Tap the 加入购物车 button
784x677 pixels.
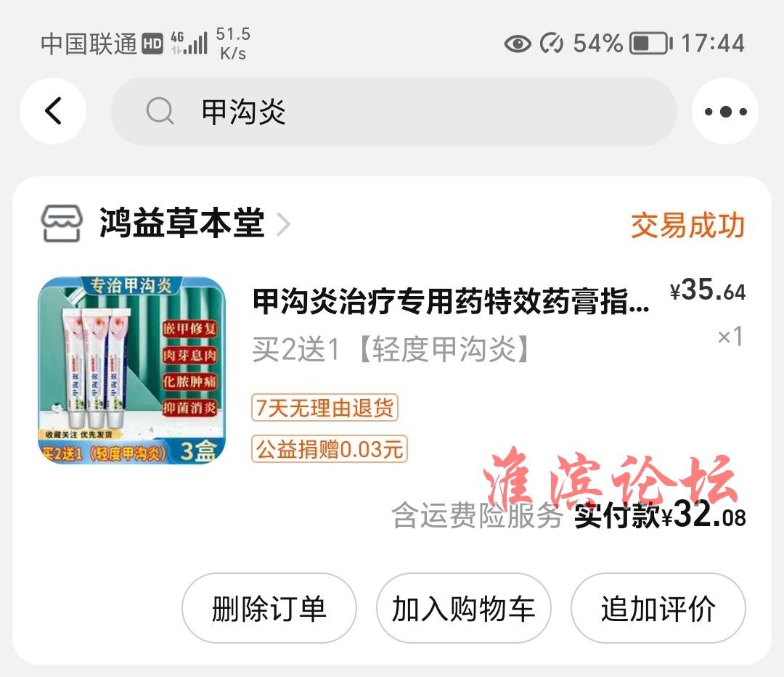click(463, 608)
